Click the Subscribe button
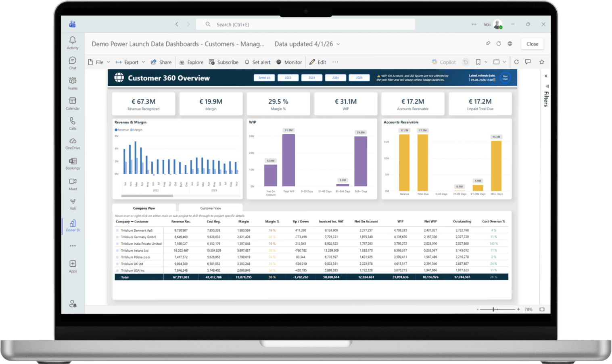The height and width of the screenshot is (364, 612). (223, 62)
